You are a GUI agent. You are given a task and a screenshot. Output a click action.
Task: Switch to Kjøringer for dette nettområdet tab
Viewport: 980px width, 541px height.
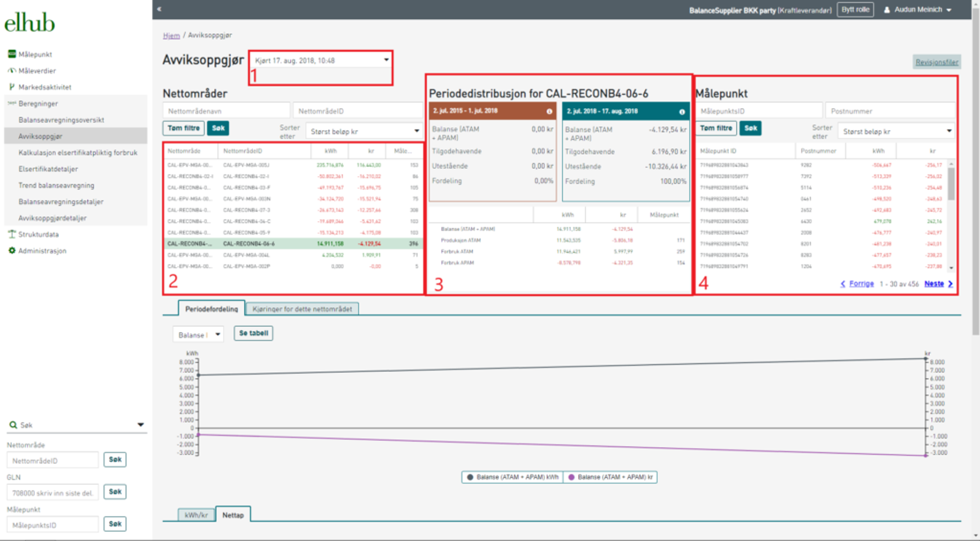click(302, 309)
